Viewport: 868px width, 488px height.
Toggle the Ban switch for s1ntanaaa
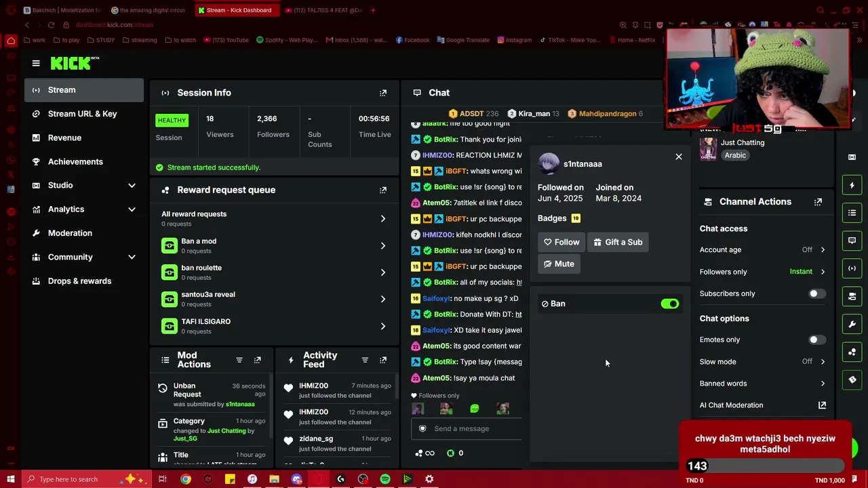tap(670, 304)
